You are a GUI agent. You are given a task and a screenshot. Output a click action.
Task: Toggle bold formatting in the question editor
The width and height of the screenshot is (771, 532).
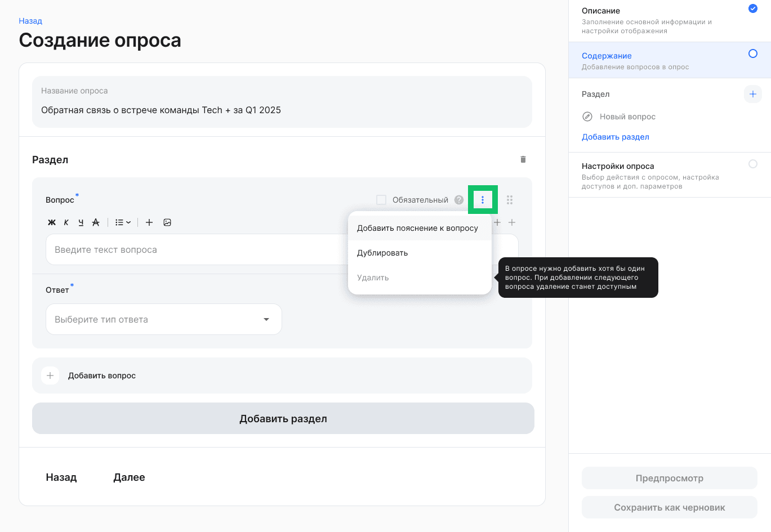point(51,222)
